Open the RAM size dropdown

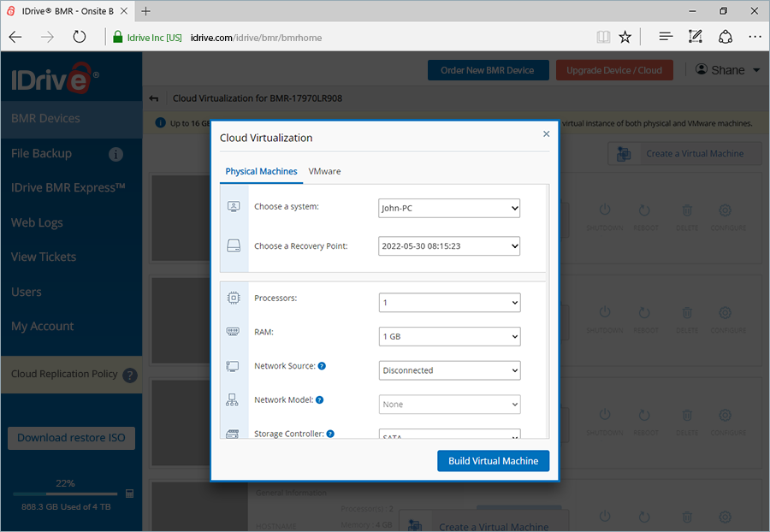[x=449, y=336]
